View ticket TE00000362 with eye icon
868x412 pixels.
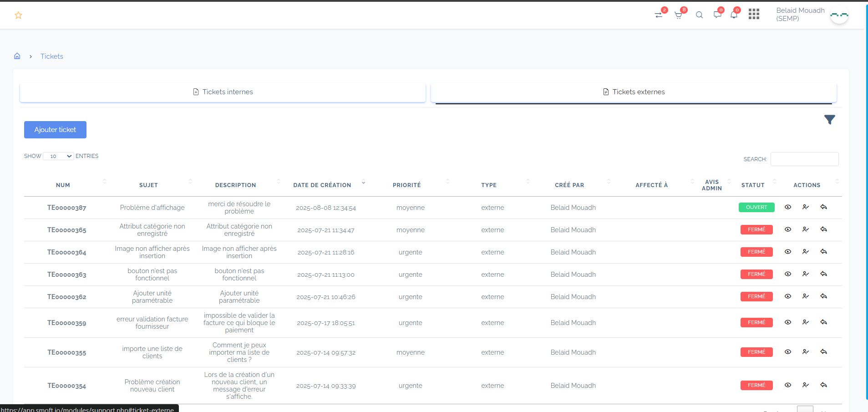[788, 296]
